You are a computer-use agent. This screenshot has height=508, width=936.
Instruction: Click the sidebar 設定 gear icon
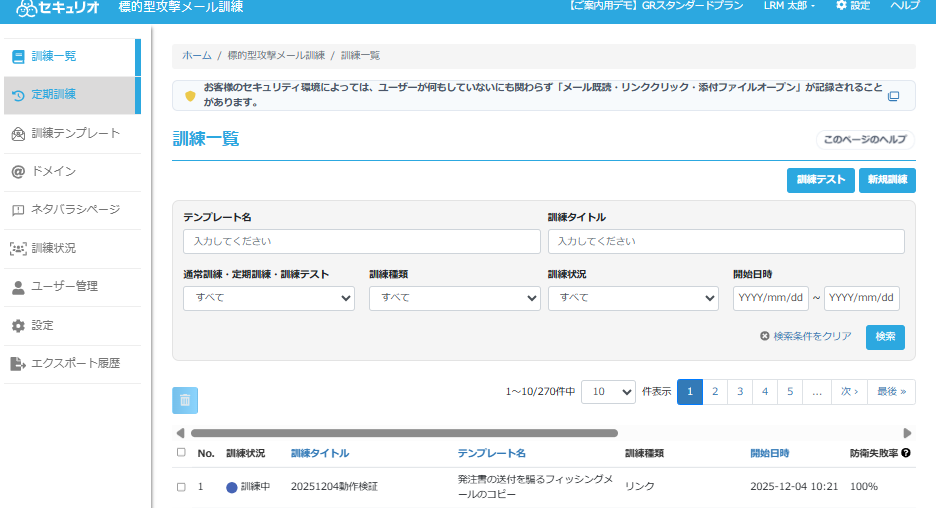point(19,326)
